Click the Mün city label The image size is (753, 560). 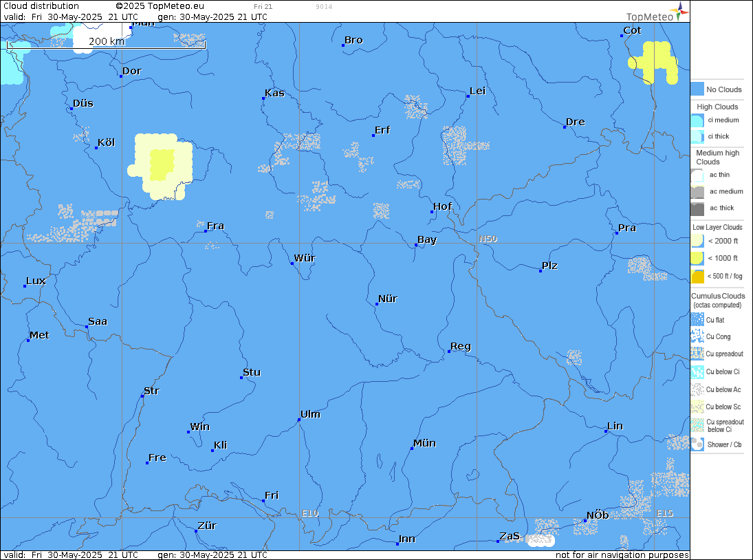424,443
